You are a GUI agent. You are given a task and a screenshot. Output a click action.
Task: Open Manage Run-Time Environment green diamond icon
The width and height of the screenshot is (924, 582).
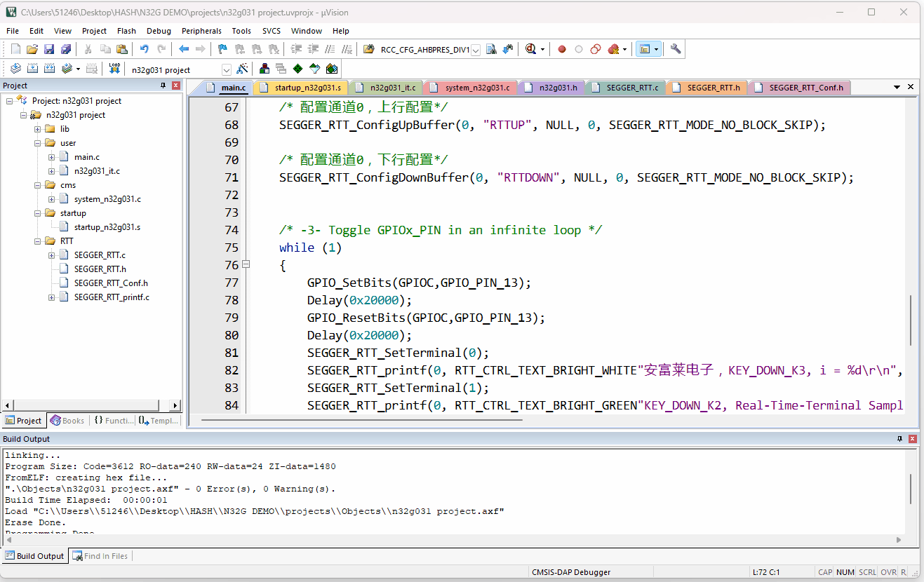tap(297, 69)
